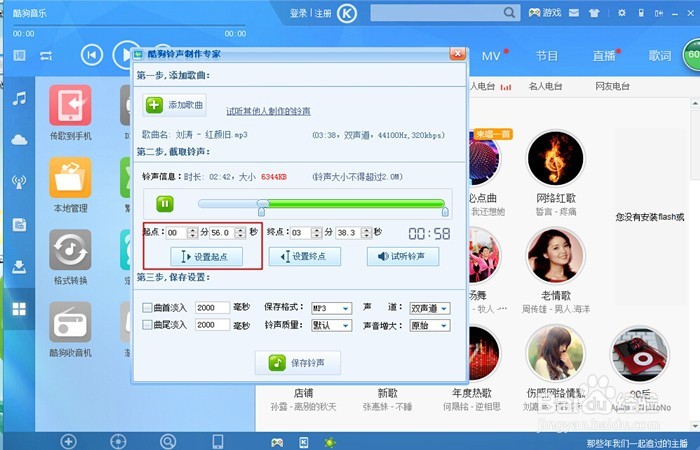Click 注册 register link

point(323,13)
